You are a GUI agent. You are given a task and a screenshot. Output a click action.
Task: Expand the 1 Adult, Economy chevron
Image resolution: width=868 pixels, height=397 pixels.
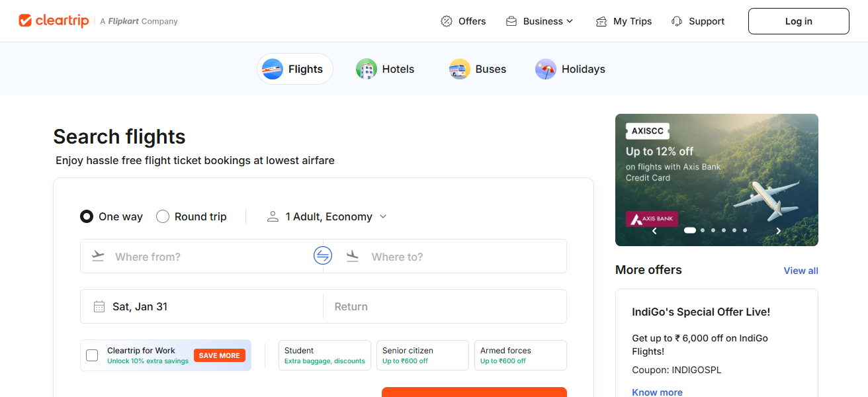pos(383,216)
